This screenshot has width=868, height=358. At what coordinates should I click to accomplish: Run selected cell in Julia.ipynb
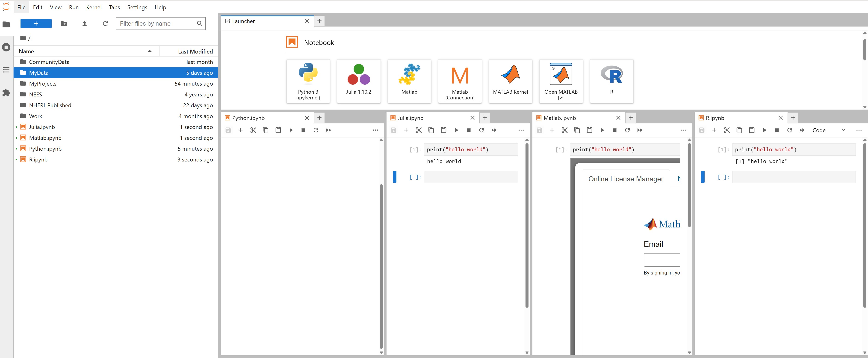click(x=456, y=130)
